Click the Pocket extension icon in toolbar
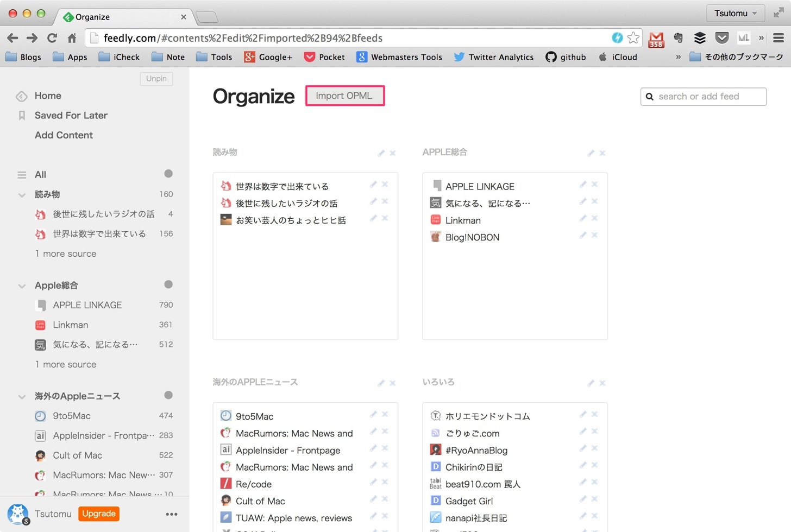 coord(722,37)
